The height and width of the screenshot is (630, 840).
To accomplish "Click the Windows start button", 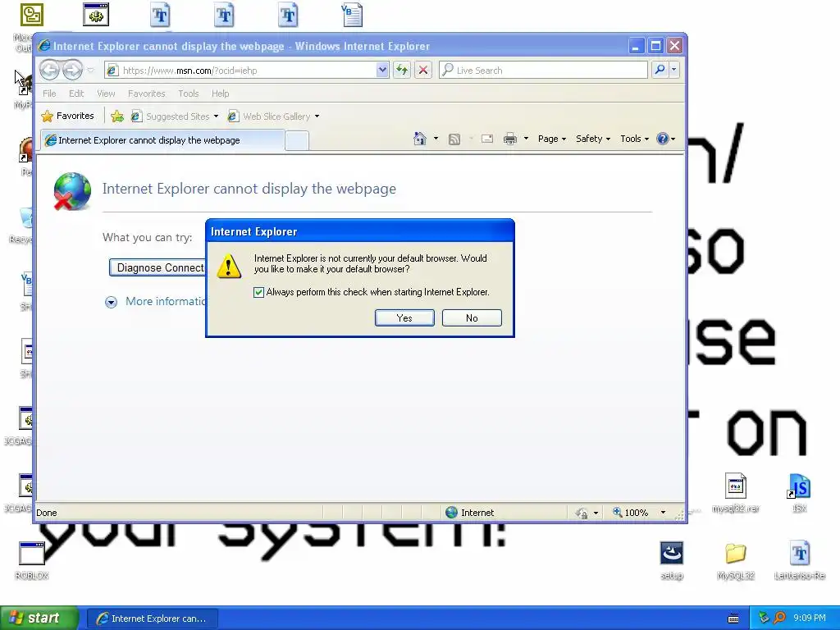I will [39, 619].
